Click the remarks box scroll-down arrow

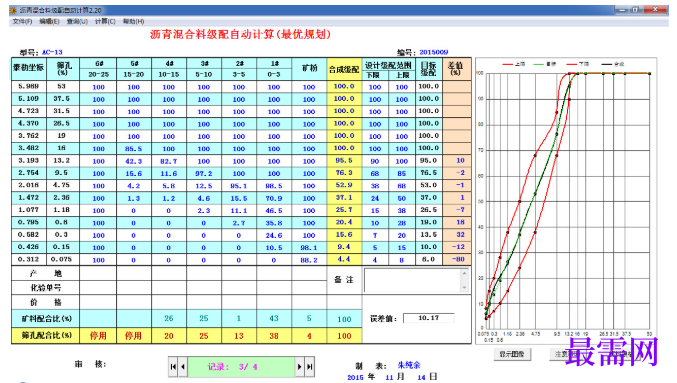pyautogui.click(x=465, y=288)
